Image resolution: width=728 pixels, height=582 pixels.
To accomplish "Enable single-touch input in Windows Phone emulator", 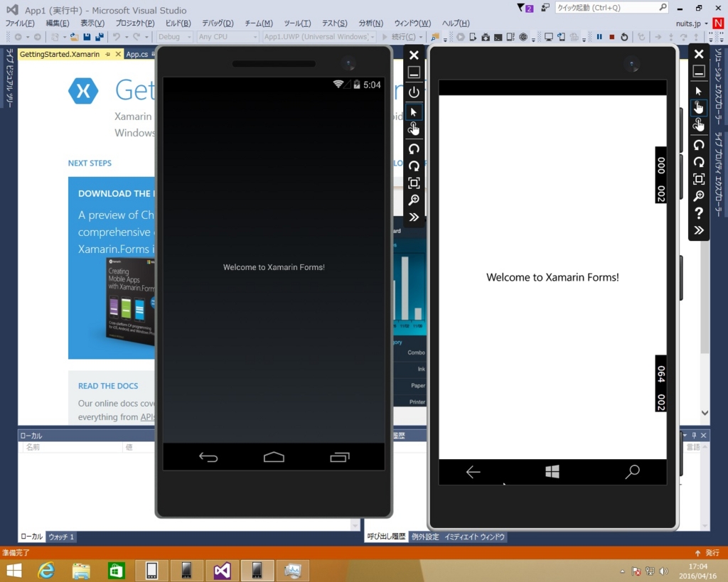I will 699,107.
